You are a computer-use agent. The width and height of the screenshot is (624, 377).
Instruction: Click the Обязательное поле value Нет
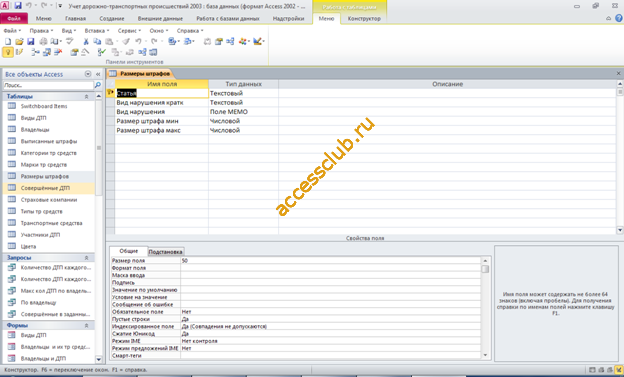pos(331,312)
